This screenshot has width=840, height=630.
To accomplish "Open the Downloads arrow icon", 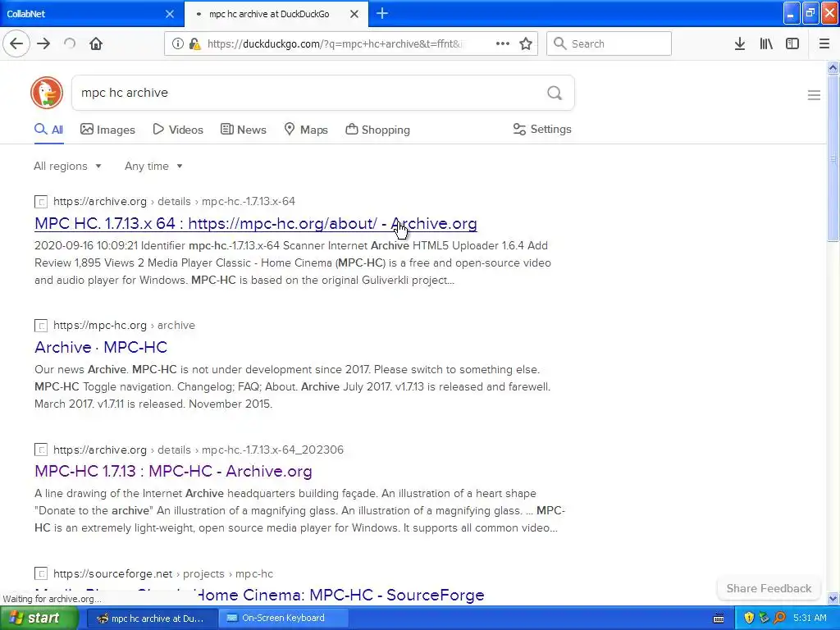I will [x=740, y=43].
